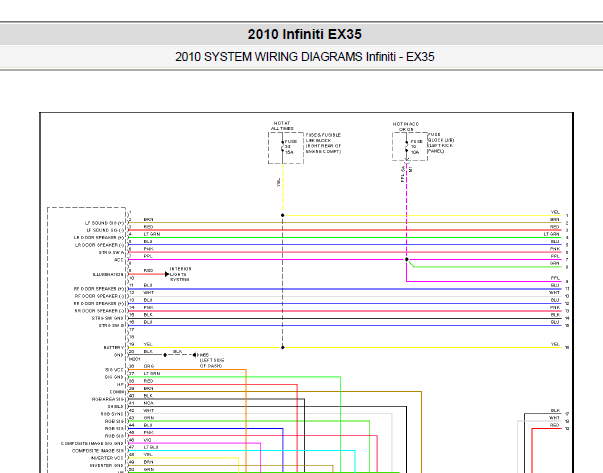Click the "STRG SW A" pin label
The width and height of the screenshot is (603, 473).
tap(111, 253)
